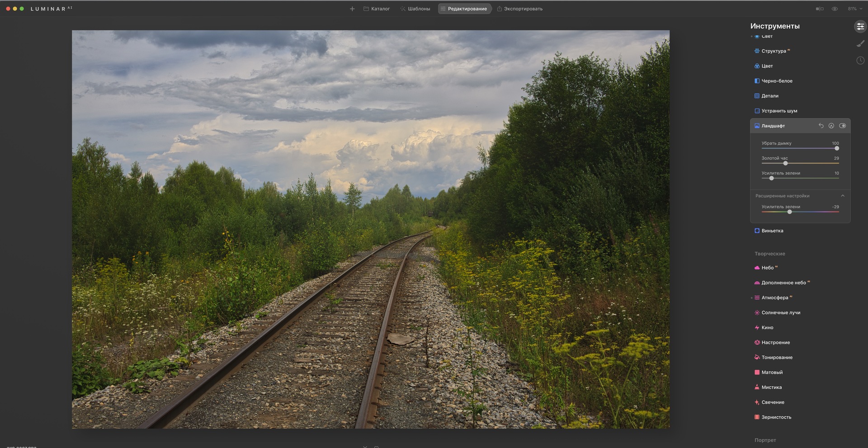The image size is (868, 448).
Task: Collapse the Расширенные настройки section
Action: coord(842,196)
